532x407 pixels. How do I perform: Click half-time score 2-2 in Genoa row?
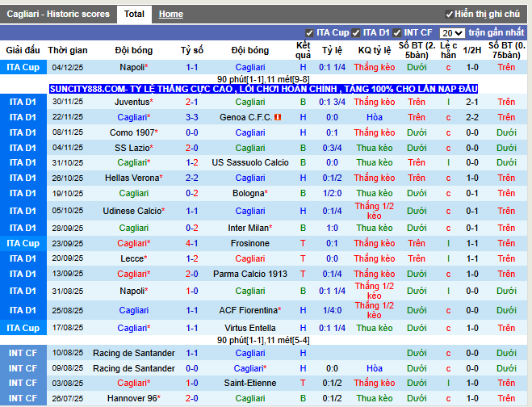[472, 117]
